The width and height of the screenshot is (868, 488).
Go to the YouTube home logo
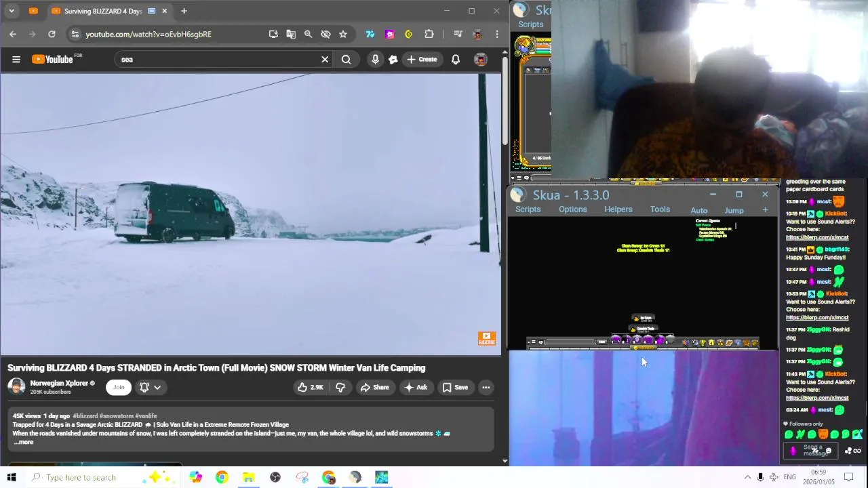[53, 60]
